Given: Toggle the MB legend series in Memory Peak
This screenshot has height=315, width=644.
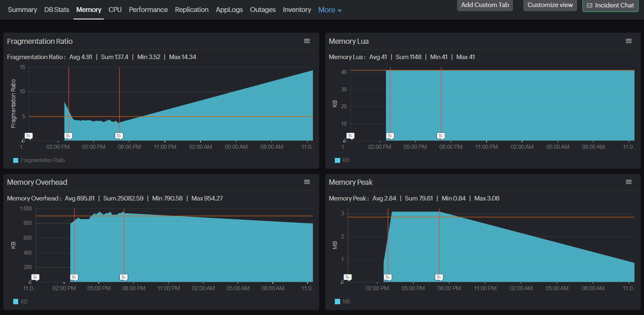Looking at the screenshot, I should tap(346, 301).
